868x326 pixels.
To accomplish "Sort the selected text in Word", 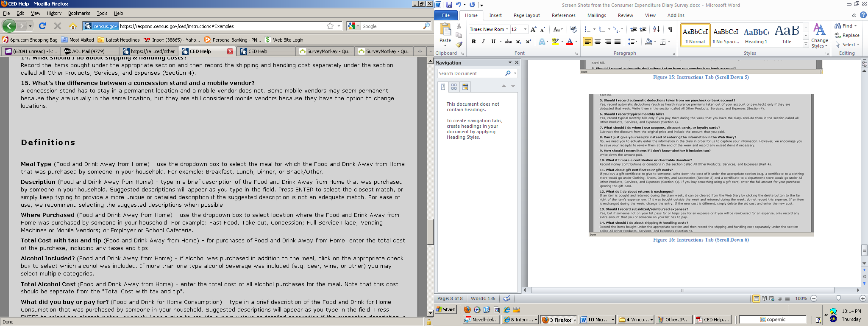I will point(656,29).
